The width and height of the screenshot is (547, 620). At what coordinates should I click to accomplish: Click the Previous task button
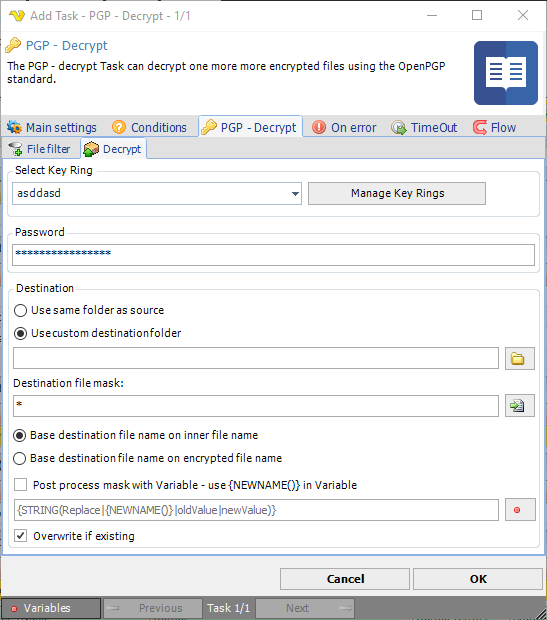point(152,608)
